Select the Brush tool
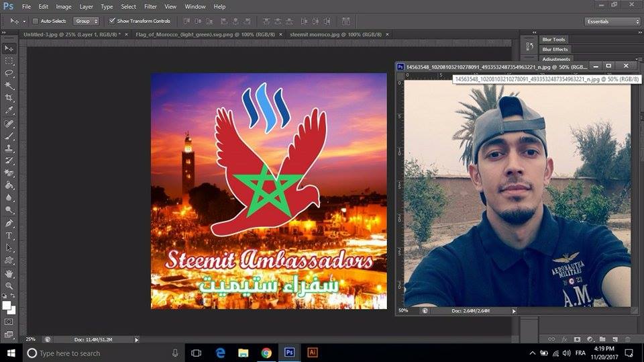The image size is (644, 362). [x=9, y=136]
